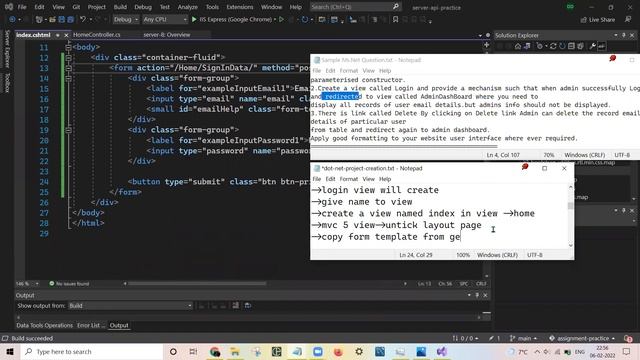Open the Extensions menu

click(x=240, y=7)
